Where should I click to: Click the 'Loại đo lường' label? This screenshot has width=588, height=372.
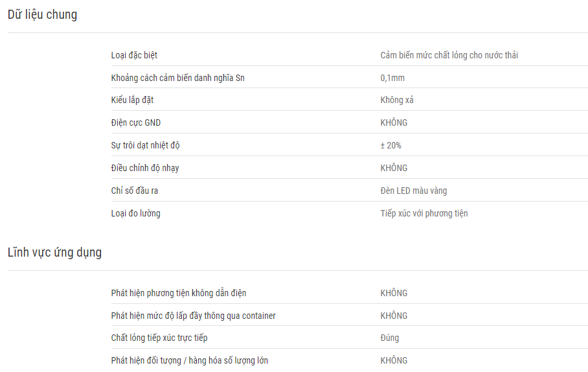[x=135, y=213]
